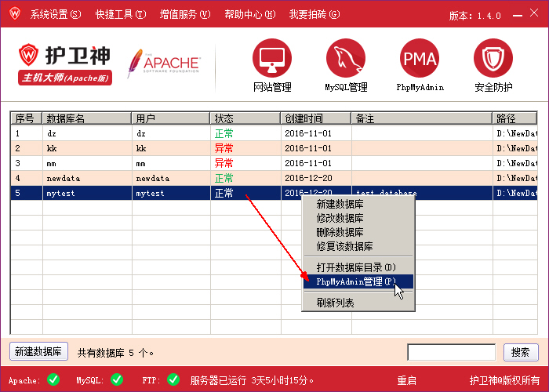Sort by the 数据库名 column header
This screenshot has width=549, height=392.
point(87,118)
